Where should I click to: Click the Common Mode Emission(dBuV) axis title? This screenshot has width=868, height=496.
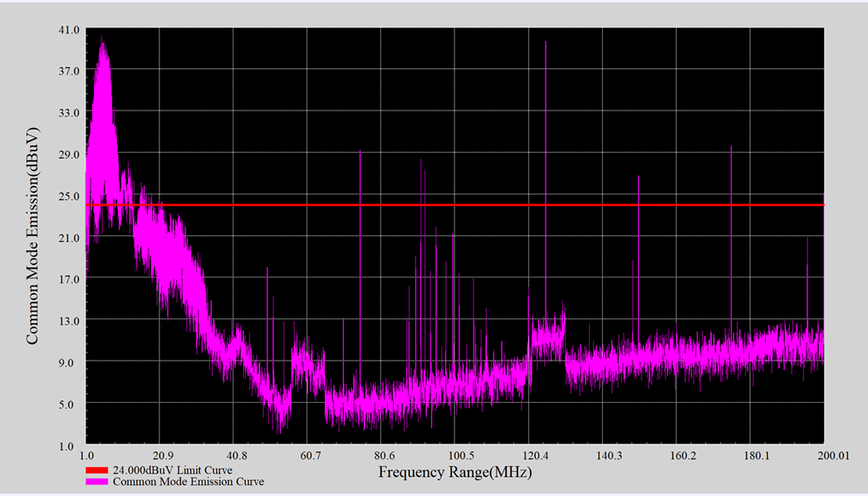[32, 236]
